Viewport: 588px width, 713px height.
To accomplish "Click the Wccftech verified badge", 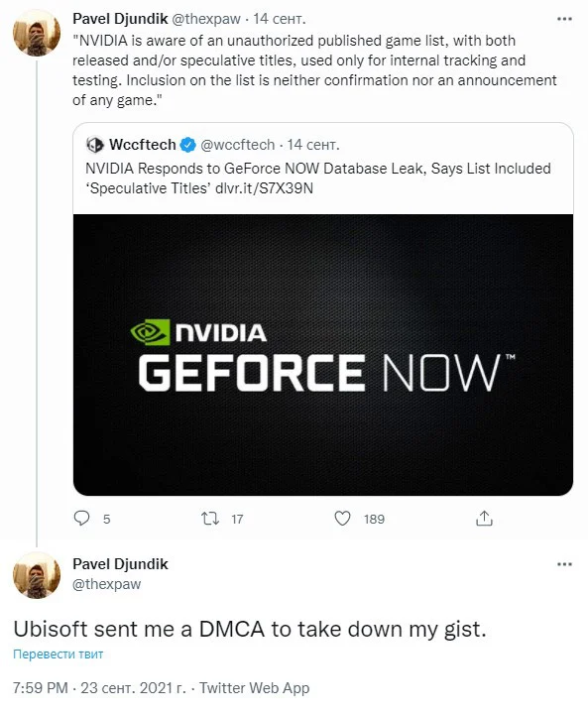I will (x=187, y=145).
